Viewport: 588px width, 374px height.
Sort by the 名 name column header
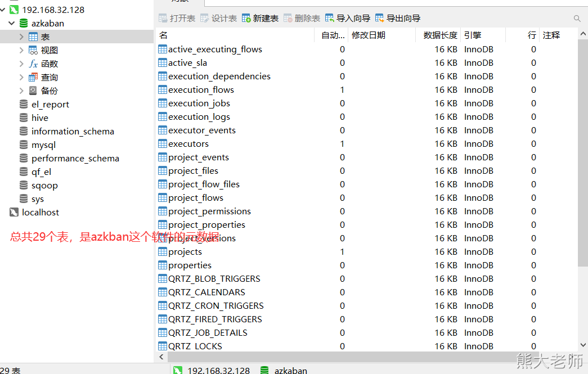coord(235,35)
